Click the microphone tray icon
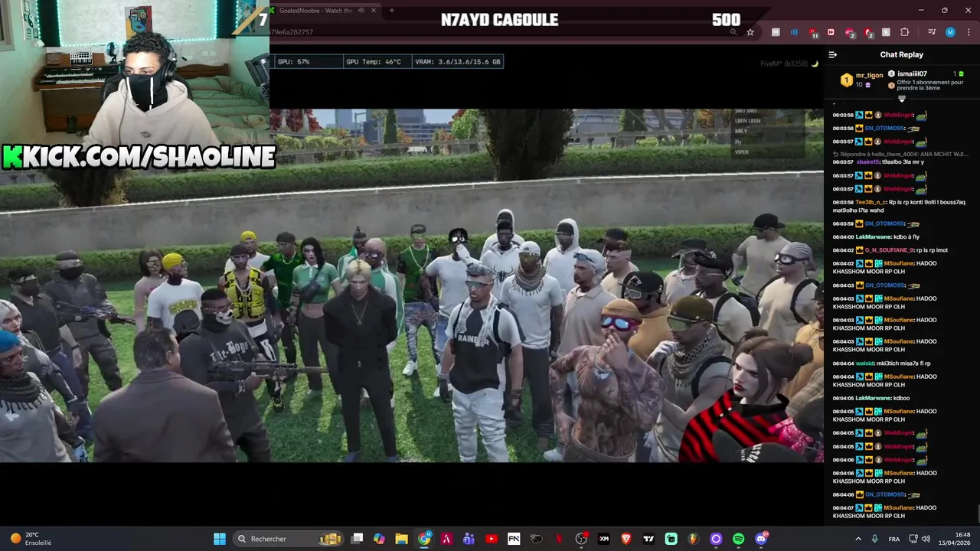 (x=875, y=539)
